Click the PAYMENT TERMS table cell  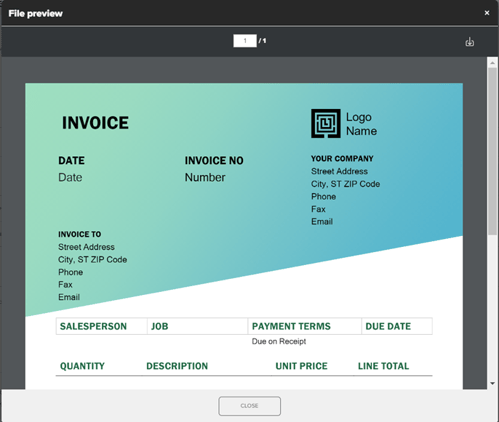pyautogui.click(x=305, y=326)
